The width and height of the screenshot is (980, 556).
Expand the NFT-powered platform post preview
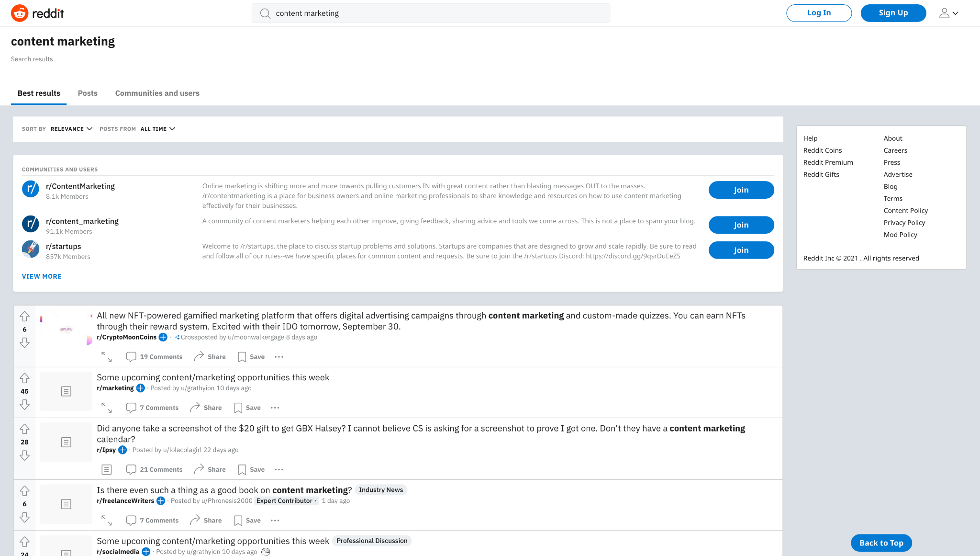(107, 357)
